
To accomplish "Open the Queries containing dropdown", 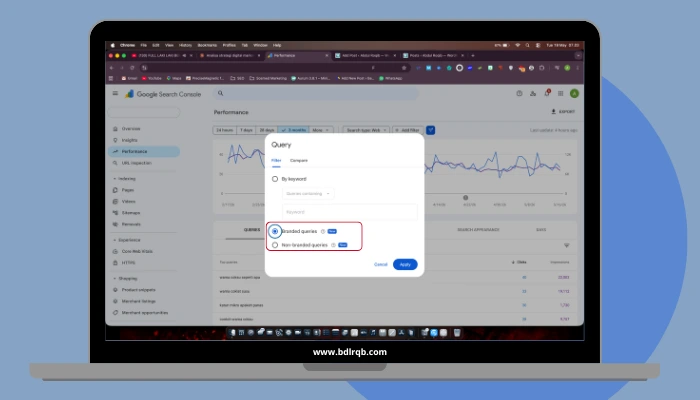I will click(308, 194).
